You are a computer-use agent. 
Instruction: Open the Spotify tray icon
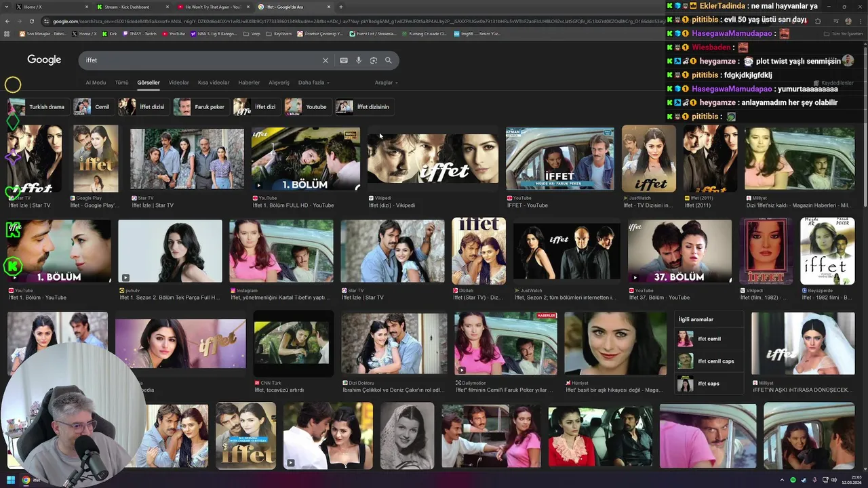[x=793, y=480]
